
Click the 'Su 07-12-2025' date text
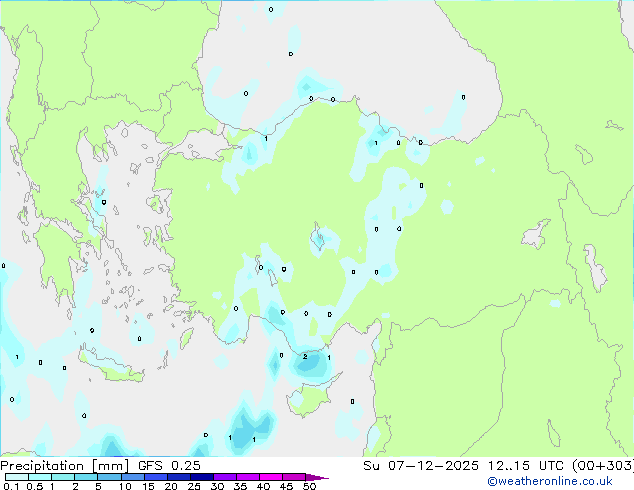tap(421, 466)
